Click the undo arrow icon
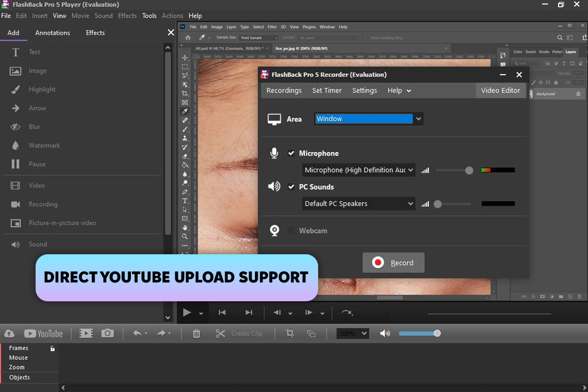 tap(137, 333)
